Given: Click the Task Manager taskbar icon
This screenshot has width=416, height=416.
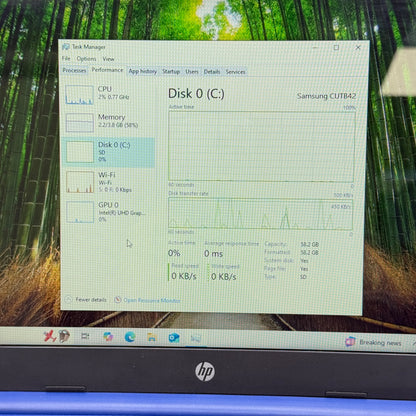Looking at the screenshot, I should click(x=196, y=339).
